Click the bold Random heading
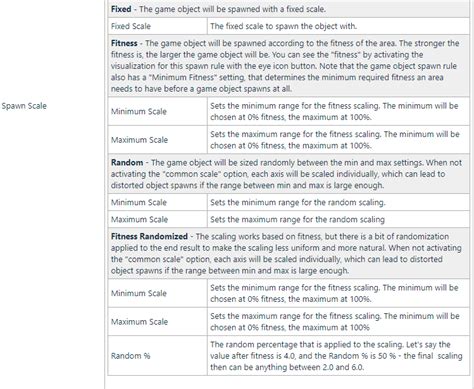474x389 pixels. [x=127, y=163]
